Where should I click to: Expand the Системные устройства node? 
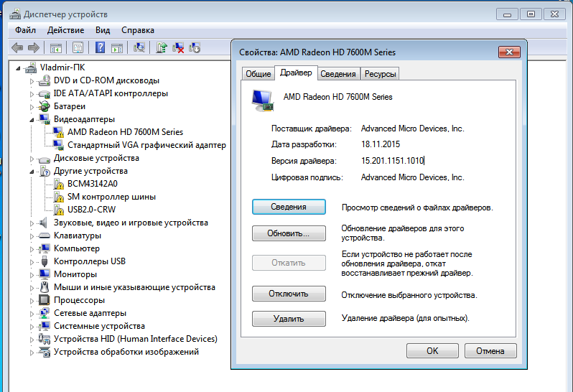coord(32,327)
